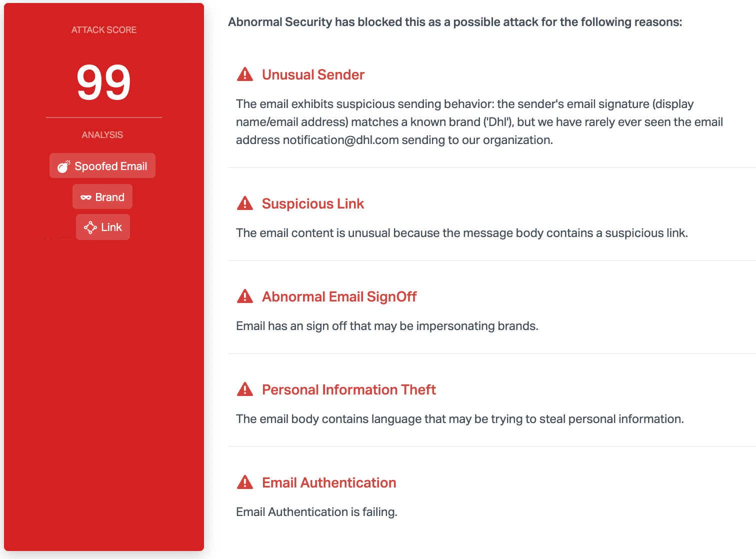Select the Brand analysis tag

tap(102, 197)
